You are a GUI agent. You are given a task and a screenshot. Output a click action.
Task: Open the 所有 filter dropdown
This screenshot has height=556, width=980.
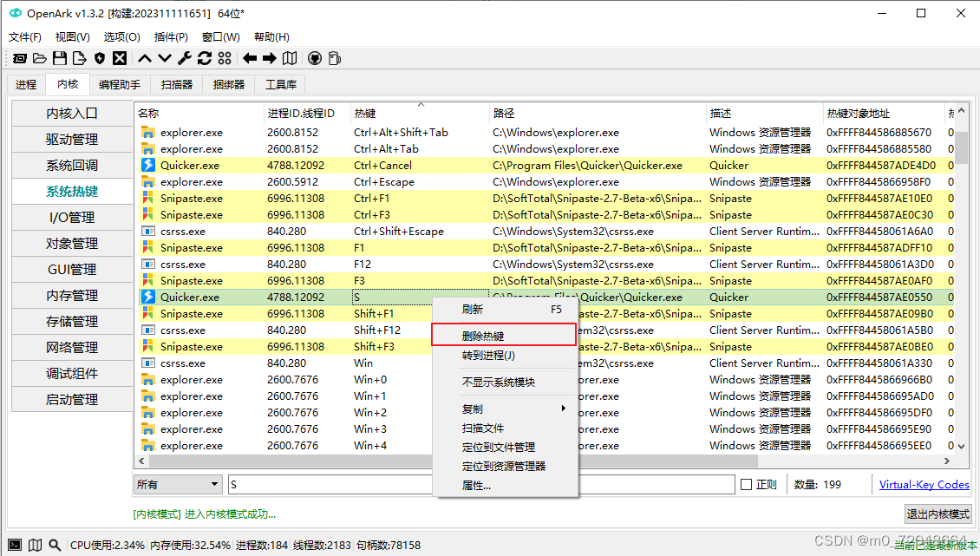click(178, 484)
